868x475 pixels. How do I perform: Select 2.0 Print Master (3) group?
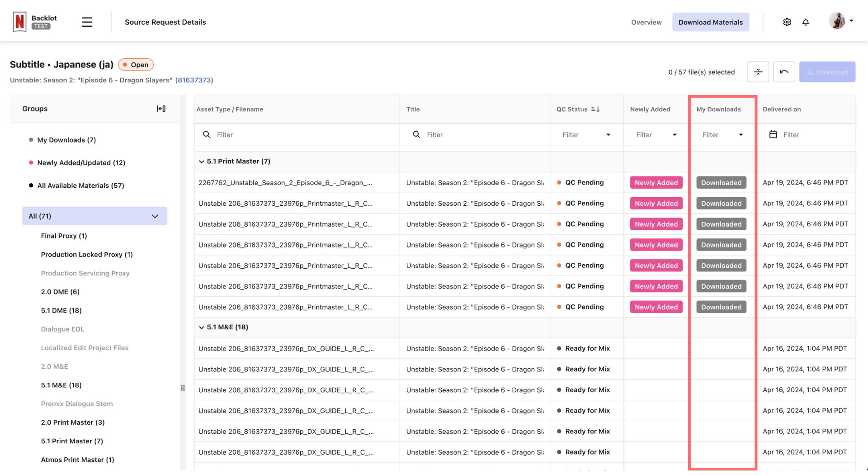pyautogui.click(x=73, y=423)
